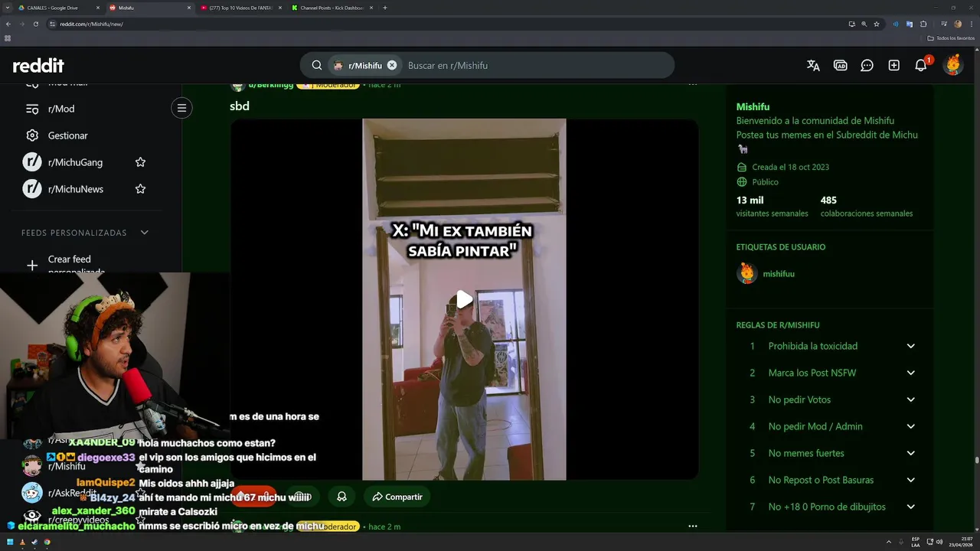Open the advertise (AD) icon

[840, 66]
